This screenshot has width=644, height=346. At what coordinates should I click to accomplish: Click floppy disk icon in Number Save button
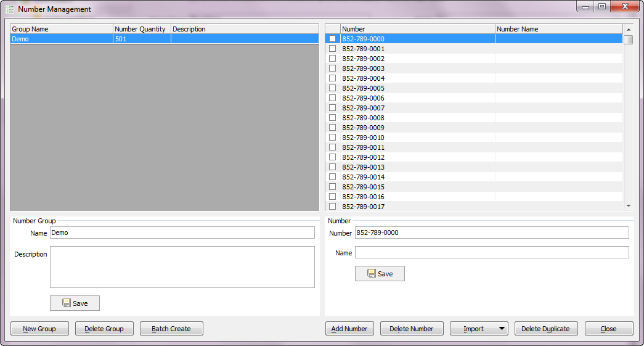click(x=371, y=274)
